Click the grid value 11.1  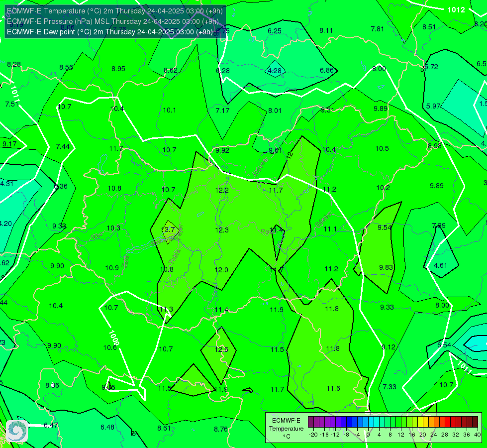tap(330, 229)
